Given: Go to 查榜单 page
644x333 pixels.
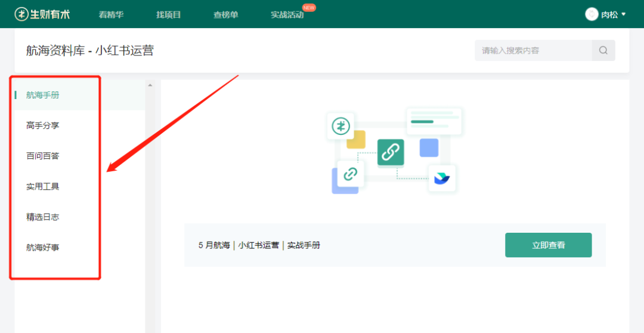Looking at the screenshot, I should (226, 15).
